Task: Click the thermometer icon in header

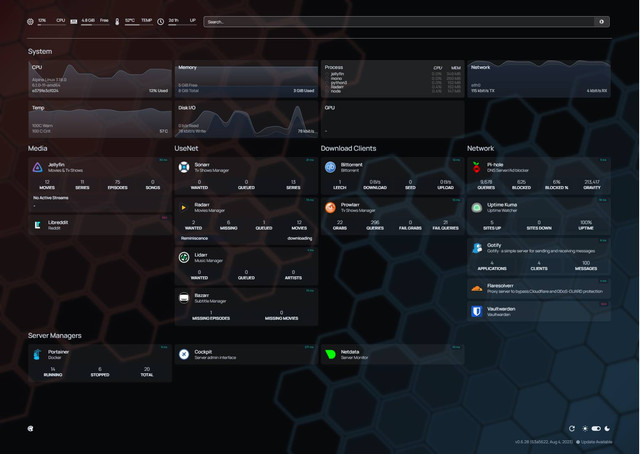Action: (x=117, y=22)
